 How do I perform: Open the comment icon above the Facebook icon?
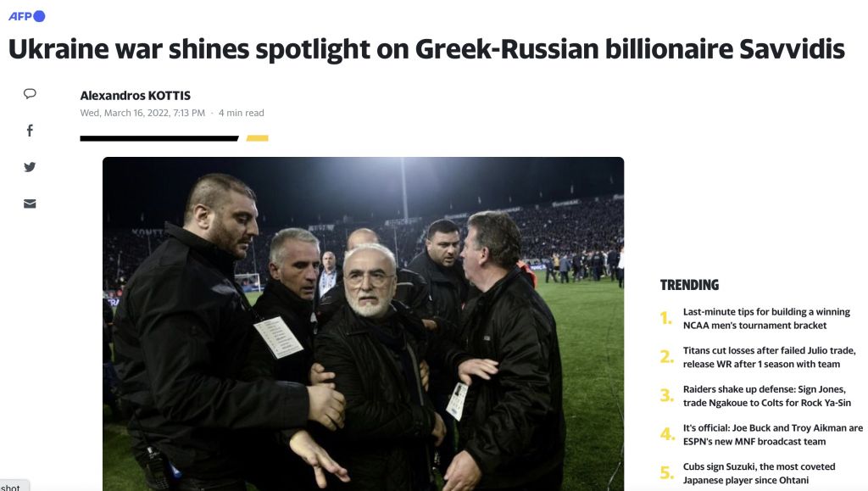click(30, 93)
